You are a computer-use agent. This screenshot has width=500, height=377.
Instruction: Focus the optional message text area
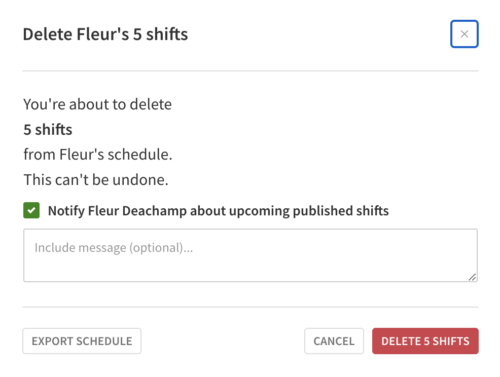(x=250, y=255)
